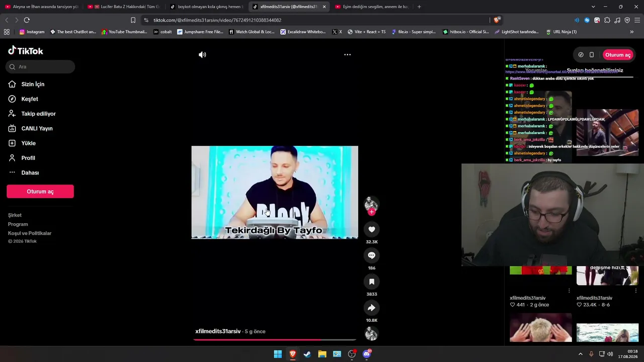Open a new browser tab
The height and width of the screenshot is (362, 644).
(x=419, y=7)
